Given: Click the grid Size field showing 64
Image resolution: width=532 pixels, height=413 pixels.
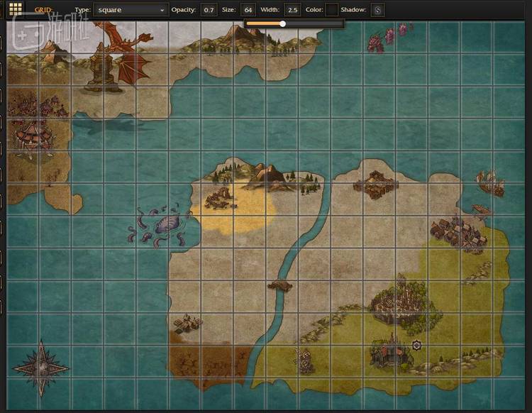Looking at the screenshot, I should point(248,10).
